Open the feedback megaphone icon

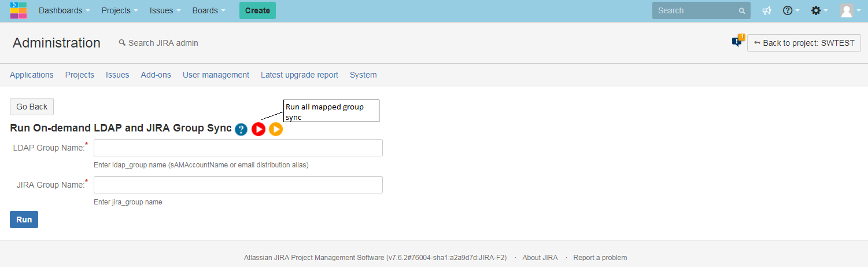click(x=767, y=10)
